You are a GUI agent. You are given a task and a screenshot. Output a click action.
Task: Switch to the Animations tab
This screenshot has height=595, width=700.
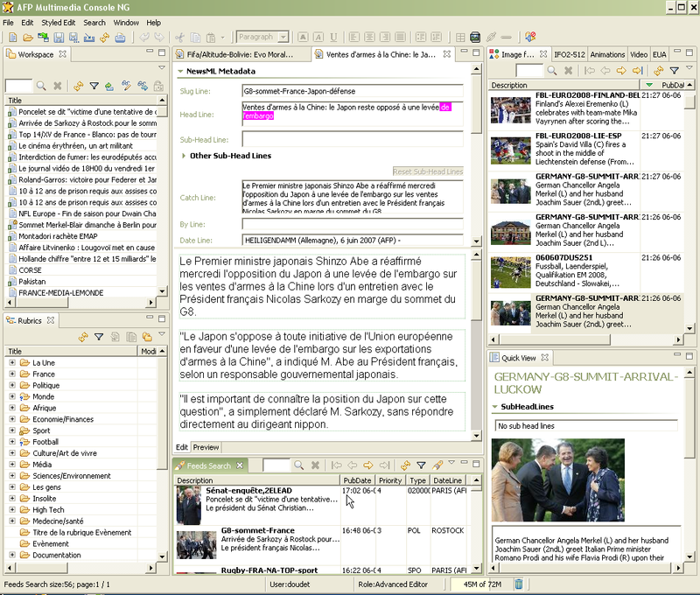(607, 54)
